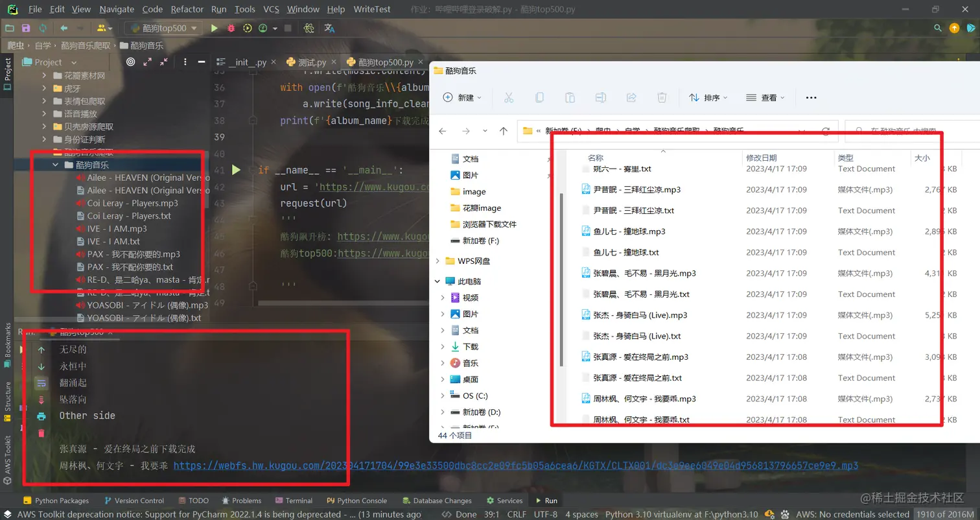Viewport: 980px width, 520px height.
Task: Delete the selected item in File Explorer toolbar
Action: tap(662, 97)
